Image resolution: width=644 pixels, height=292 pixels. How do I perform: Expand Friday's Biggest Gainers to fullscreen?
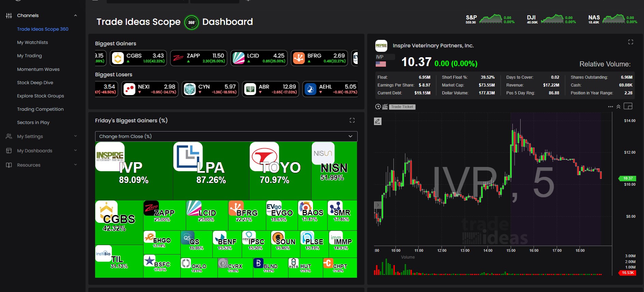tap(352, 120)
